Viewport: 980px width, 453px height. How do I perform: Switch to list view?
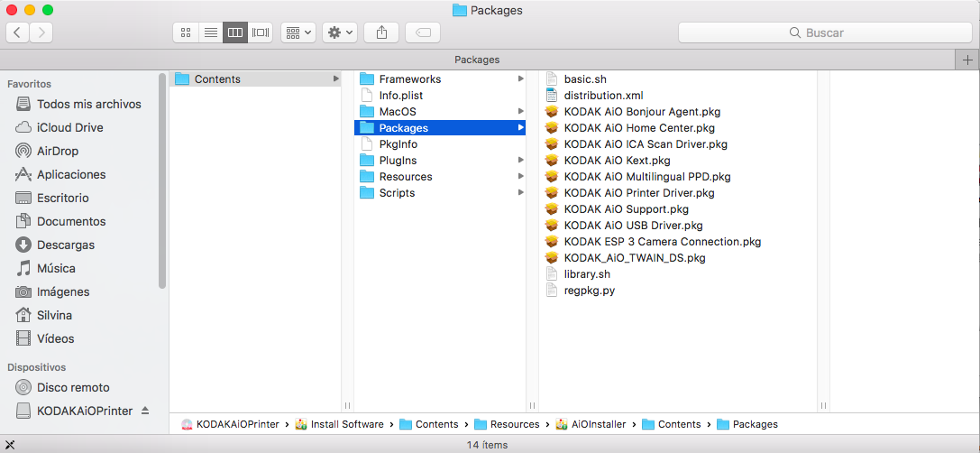coord(211,32)
